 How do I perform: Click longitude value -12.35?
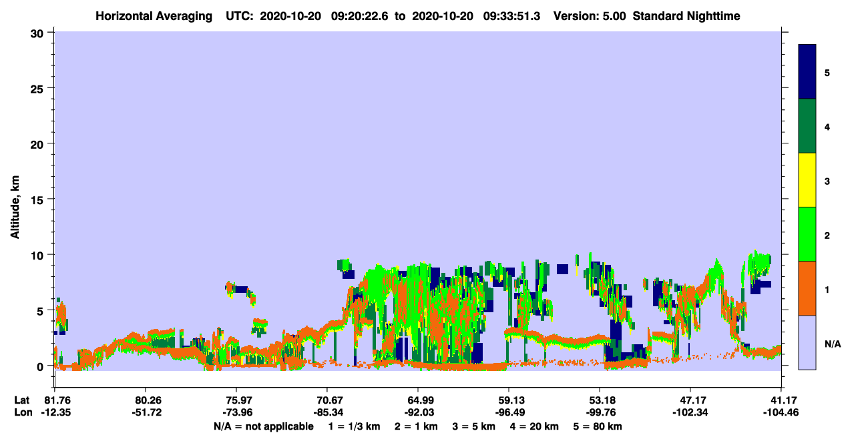[55, 412]
